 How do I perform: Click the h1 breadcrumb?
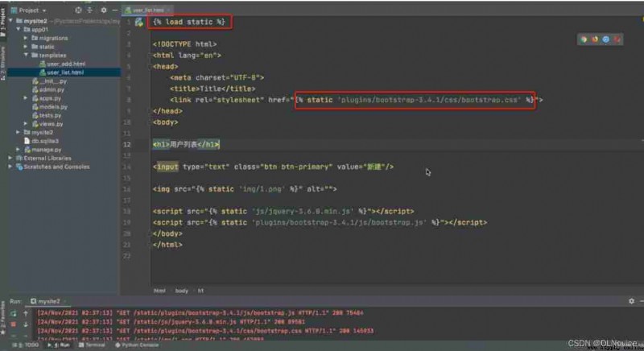pyautogui.click(x=200, y=291)
